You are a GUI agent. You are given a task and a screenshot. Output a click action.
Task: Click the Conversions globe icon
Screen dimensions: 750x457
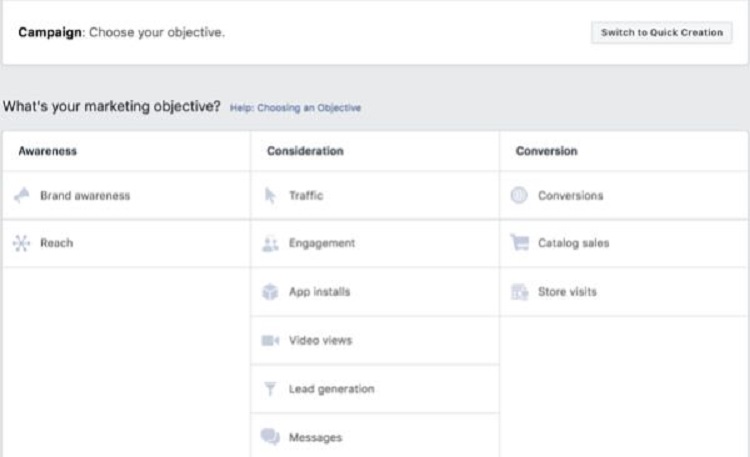[519, 195]
